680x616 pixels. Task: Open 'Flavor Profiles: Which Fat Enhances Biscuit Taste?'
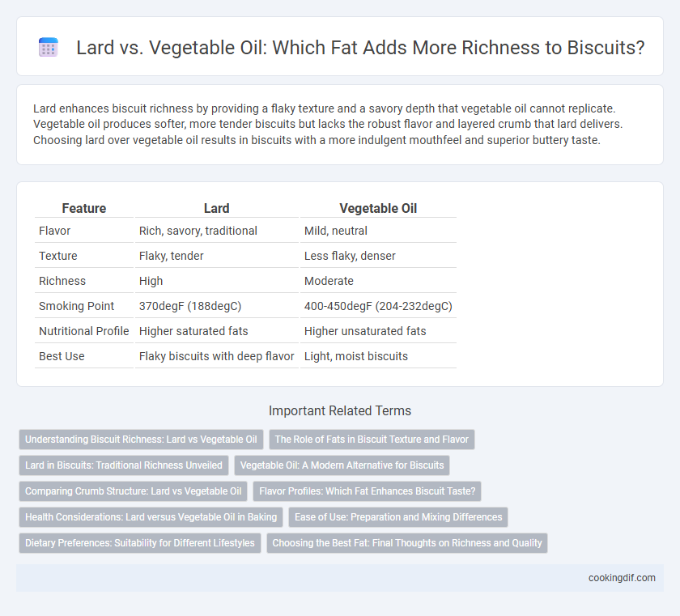click(x=367, y=491)
